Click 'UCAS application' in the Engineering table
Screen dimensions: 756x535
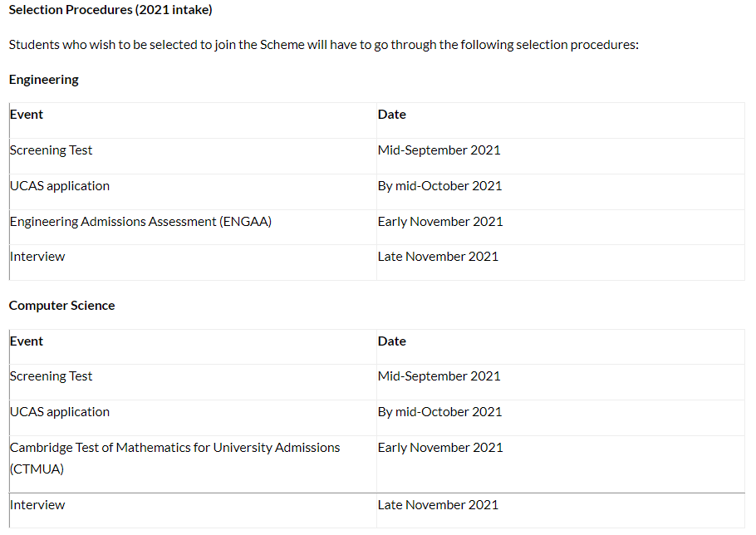(x=60, y=186)
